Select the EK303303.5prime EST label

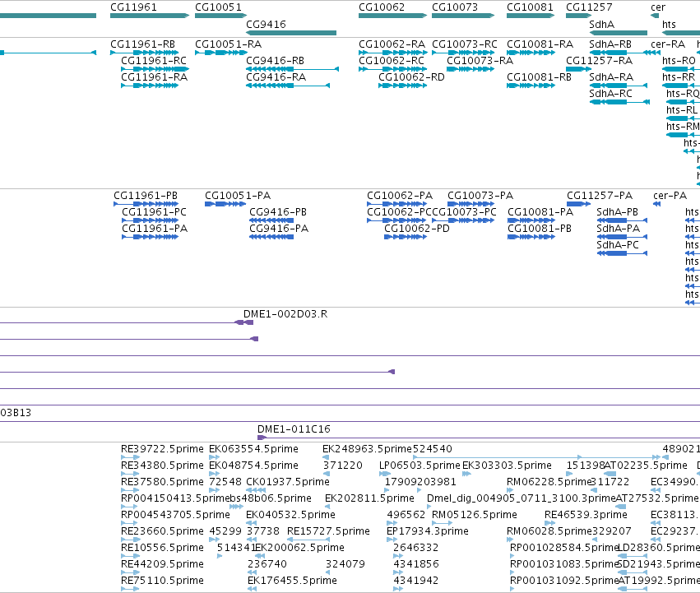pyautogui.click(x=507, y=466)
